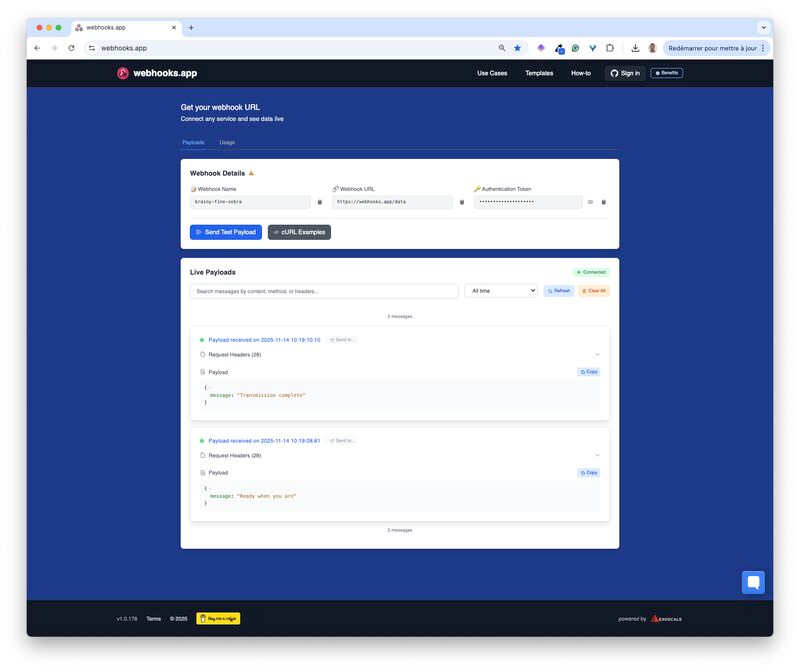
Task: Click the bookmark star in address bar
Action: point(517,48)
